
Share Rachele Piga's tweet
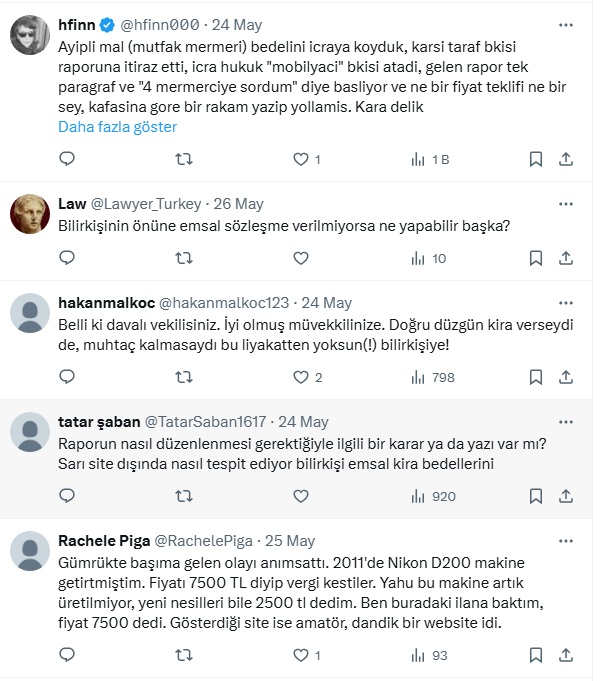click(565, 656)
